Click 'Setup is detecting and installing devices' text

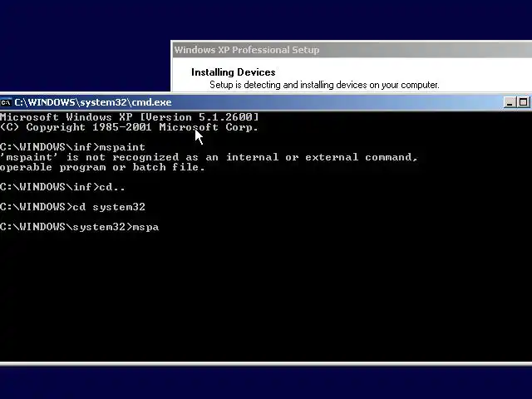[324, 85]
